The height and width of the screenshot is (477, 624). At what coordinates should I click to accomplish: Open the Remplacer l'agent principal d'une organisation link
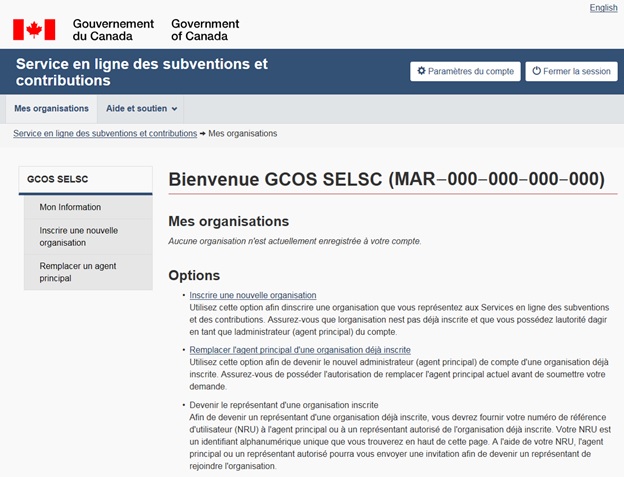(x=300, y=350)
